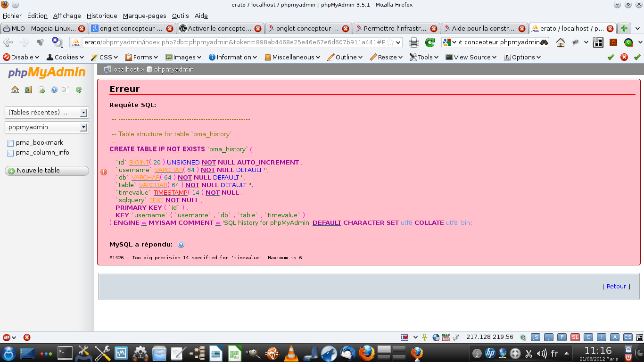
Task: Click the reload navigation frame green icon
Action: (79, 90)
